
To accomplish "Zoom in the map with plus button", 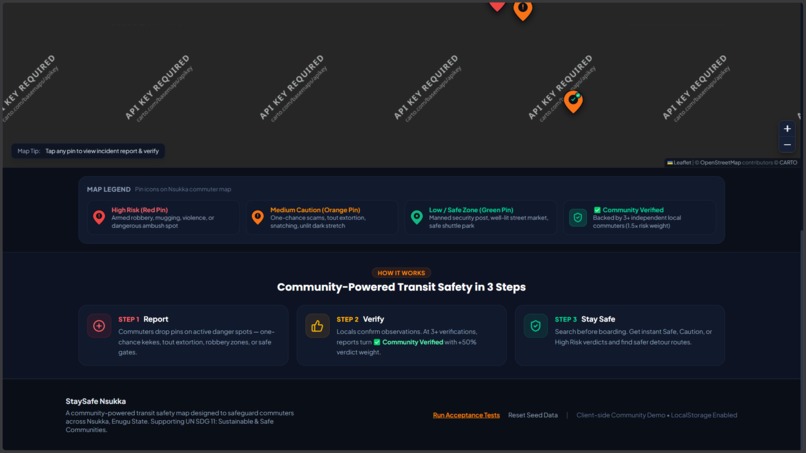I will [786, 129].
